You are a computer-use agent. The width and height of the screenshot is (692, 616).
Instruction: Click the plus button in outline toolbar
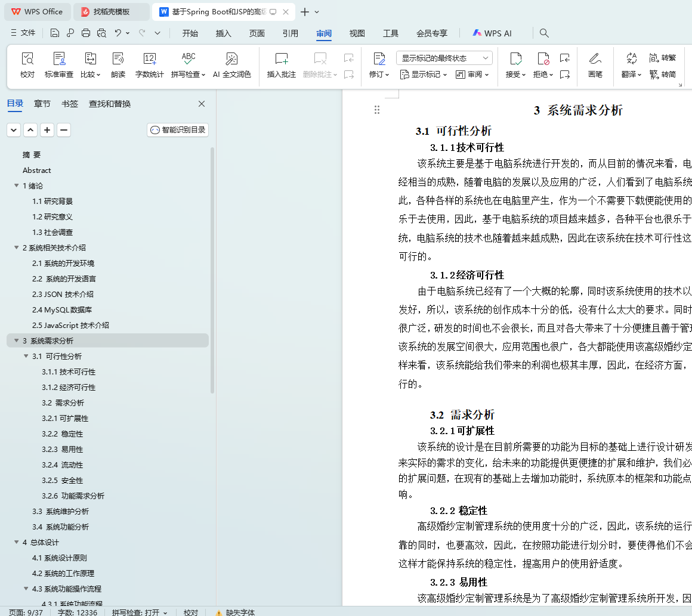pyautogui.click(x=47, y=130)
